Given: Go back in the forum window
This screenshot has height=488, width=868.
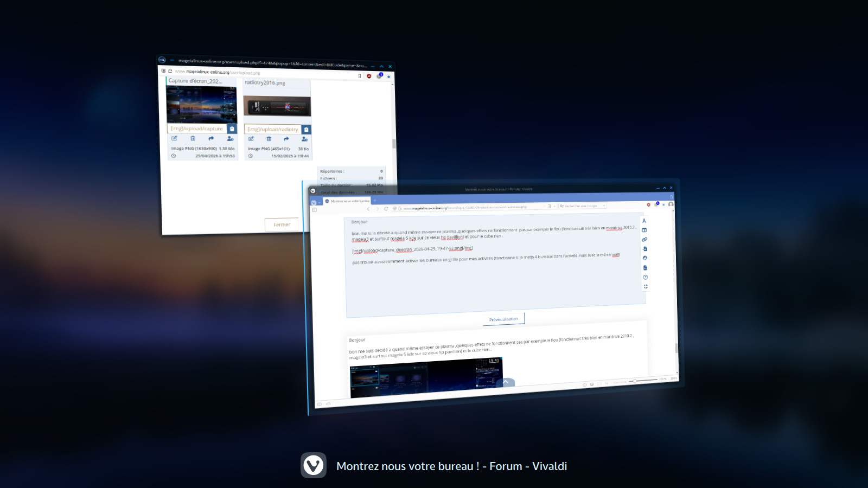Looking at the screenshot, I should 368,209.
